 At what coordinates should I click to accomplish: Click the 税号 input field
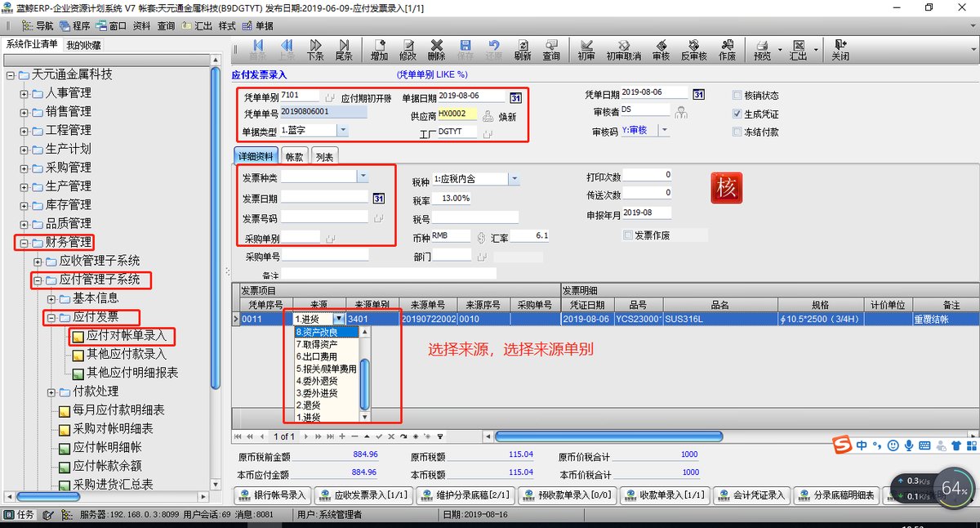pyautogui.click(x=475, y=217)
